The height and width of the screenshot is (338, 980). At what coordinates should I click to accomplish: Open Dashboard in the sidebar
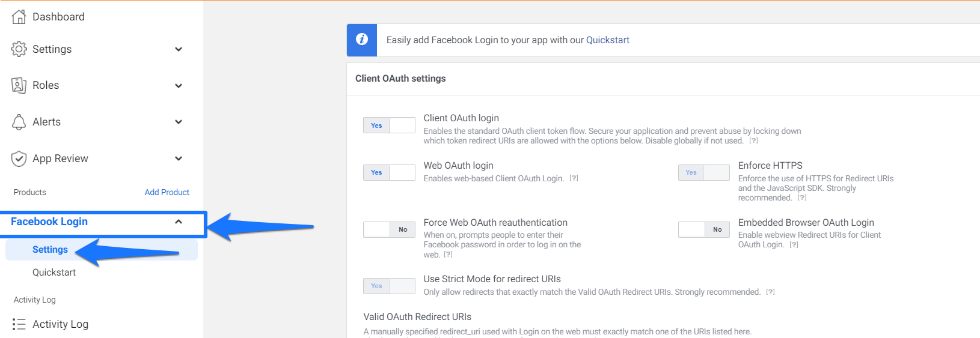58,17
